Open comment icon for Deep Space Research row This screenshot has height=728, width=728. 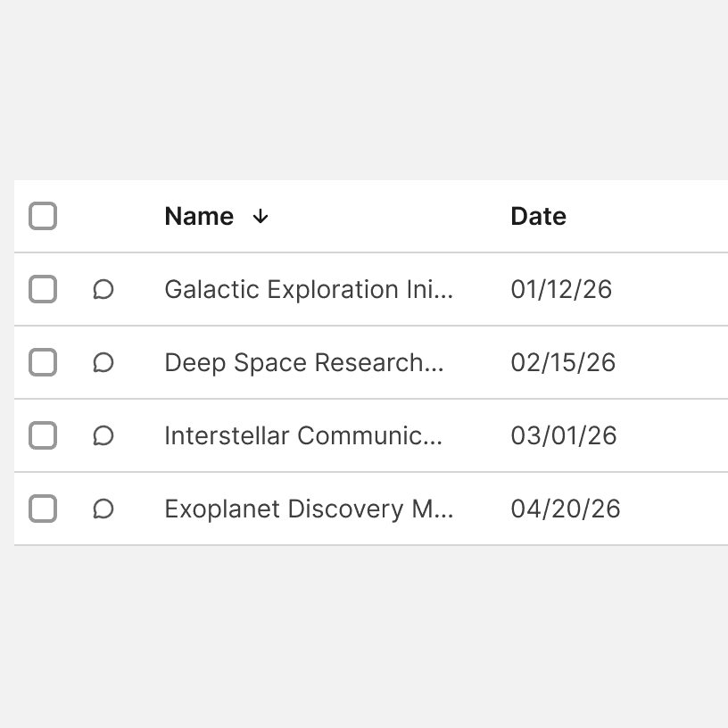(103, 363)
